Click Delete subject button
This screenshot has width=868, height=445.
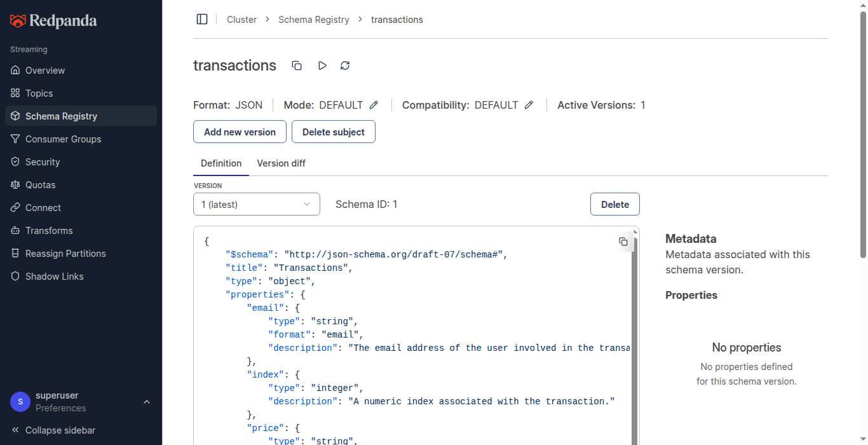tap(334, 132)
